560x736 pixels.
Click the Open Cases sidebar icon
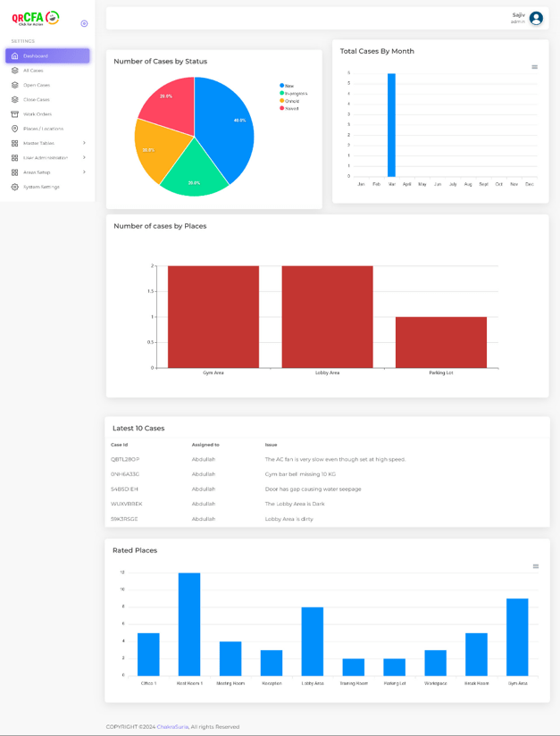tap(14, 85)
